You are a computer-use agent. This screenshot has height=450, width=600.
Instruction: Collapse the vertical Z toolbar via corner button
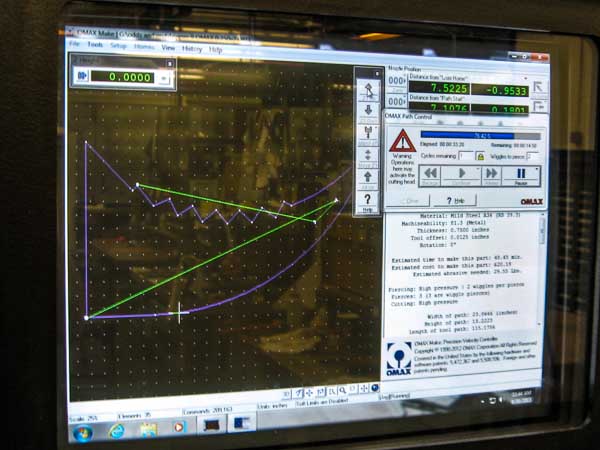point(377,73)
